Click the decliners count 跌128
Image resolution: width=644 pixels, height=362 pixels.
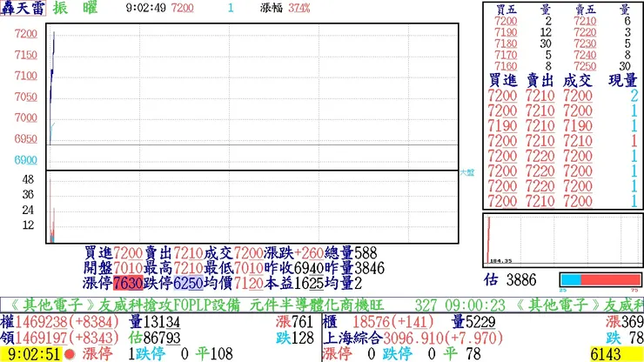(x=294, y=338)
